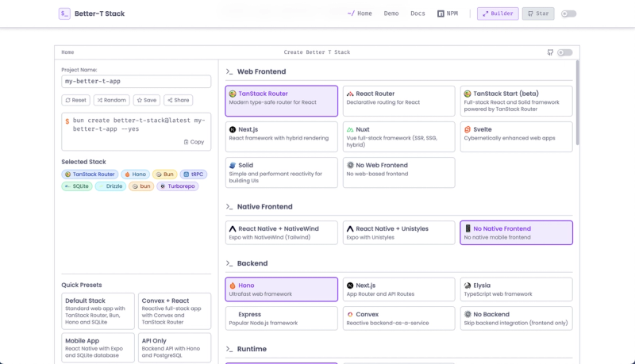The width and height of the screenshot is (635, 364).
Task: Click the Home breadcrumb in builder header
Action: (67, 52)
